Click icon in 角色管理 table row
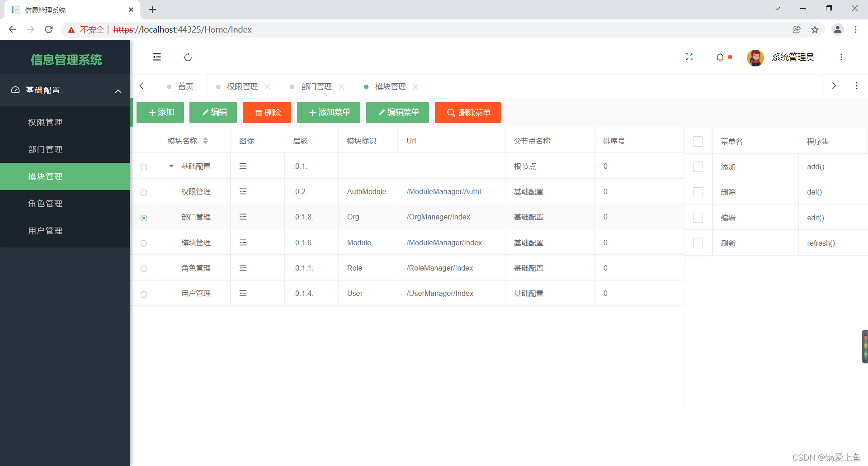 [243, 268]
